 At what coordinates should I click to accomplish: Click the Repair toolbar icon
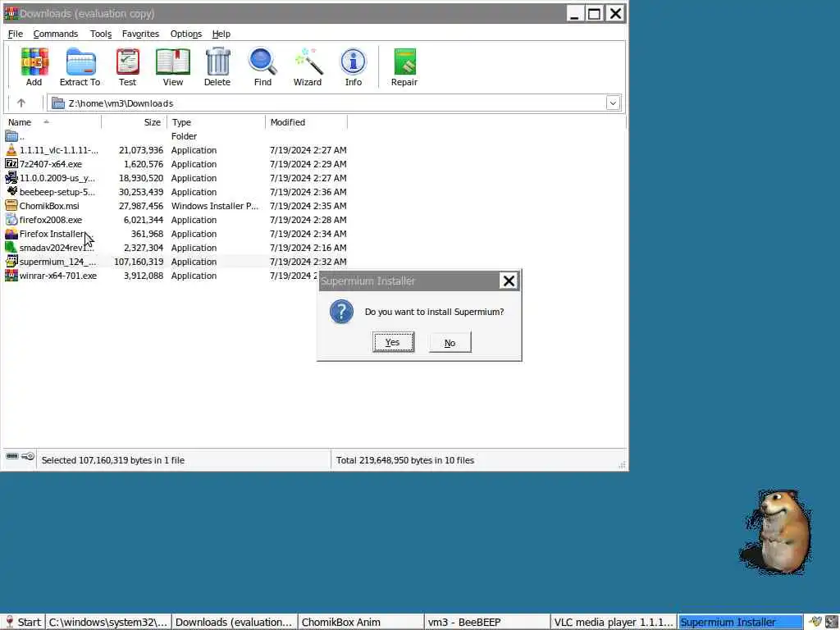pos(404,66)
